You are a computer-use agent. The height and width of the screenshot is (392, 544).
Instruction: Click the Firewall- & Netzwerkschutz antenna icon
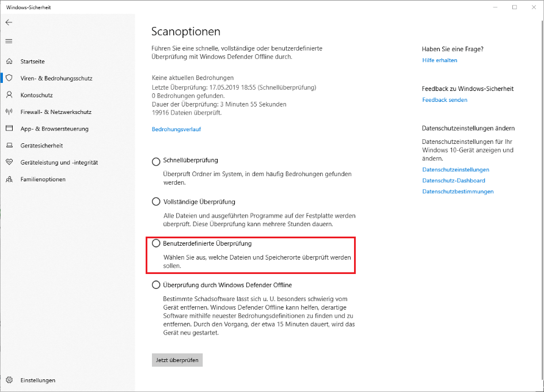(9, 112)
